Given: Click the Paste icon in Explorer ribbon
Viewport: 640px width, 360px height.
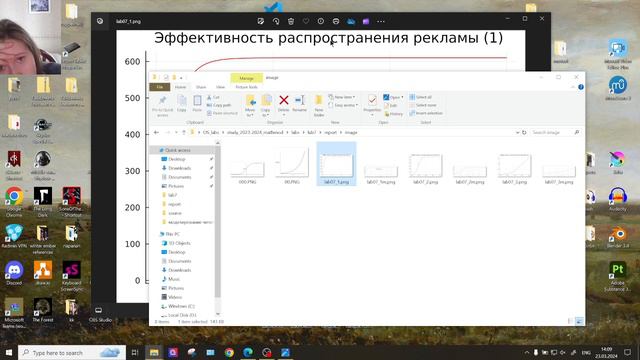Looking at the screenshot, I should coord(197,104).
